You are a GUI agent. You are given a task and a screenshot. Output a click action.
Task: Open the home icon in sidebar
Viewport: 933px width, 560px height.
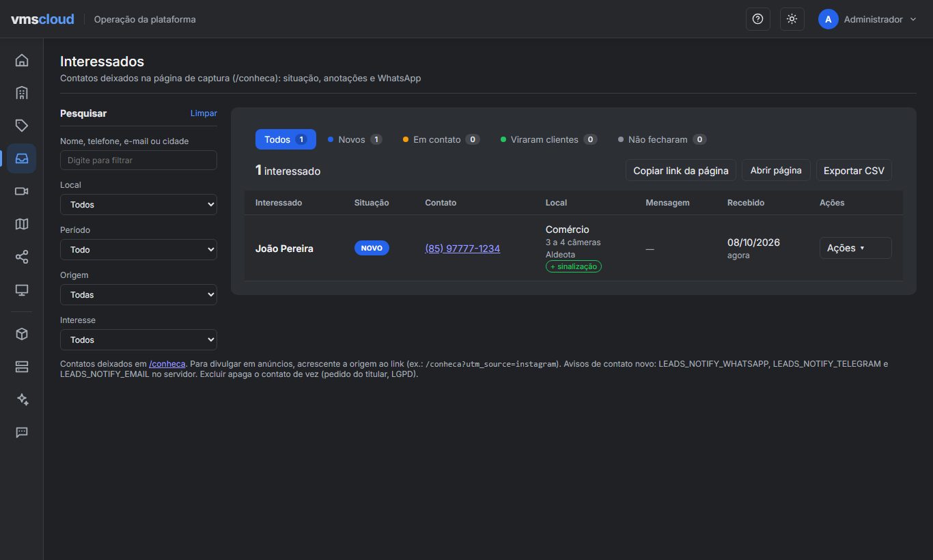[x=22, y=60]
